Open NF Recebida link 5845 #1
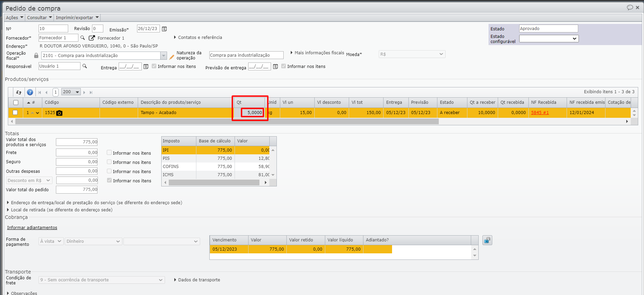 (x=540, y=113)
